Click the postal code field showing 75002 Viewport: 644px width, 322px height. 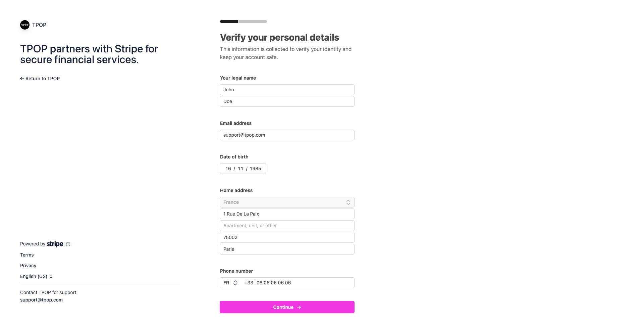(x=287, y=237)
